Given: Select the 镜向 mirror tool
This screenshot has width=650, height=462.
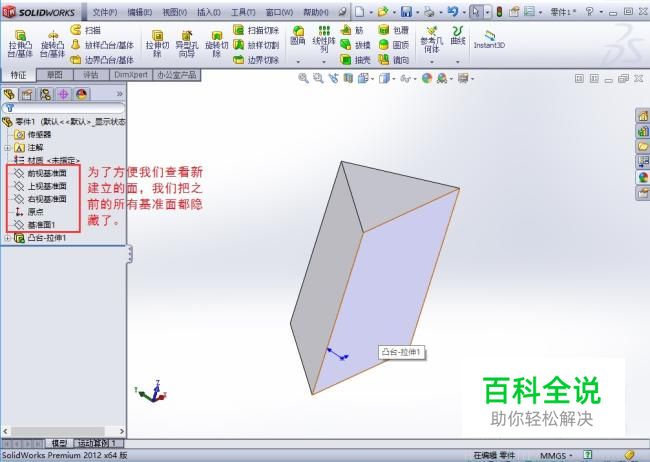Looking at the screenshot, I should pos(393,60).
